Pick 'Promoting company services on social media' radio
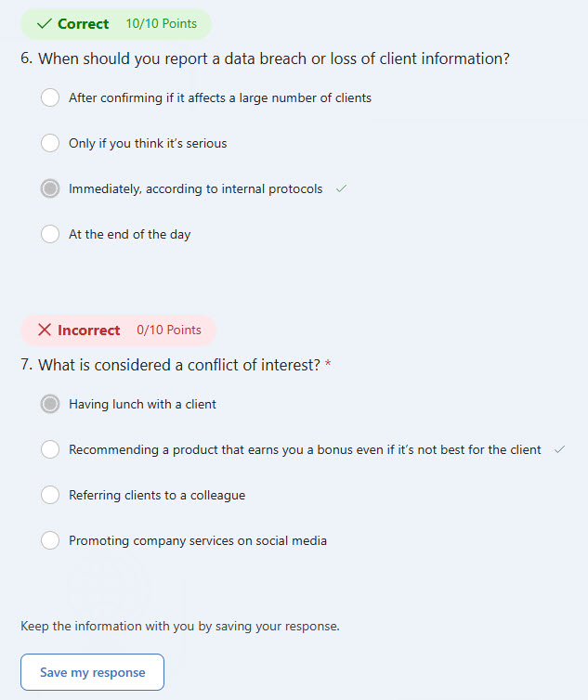This screenshot has height=700, width=588. (50, 540)
